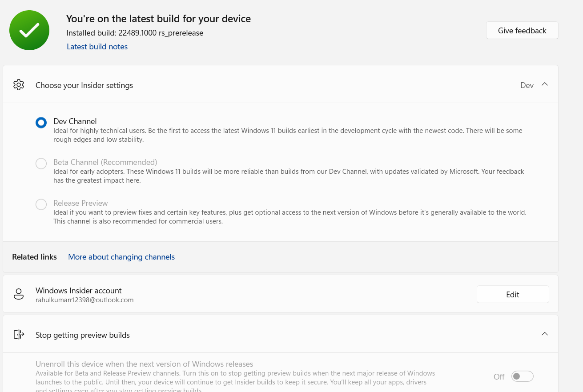Viewport: 583px width, 392px height.
Task: Click the green checkmark status icon
Action: [x=29, y=30]
